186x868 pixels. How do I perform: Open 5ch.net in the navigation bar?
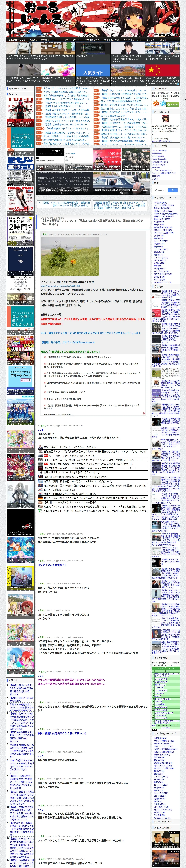pos(151,40)
